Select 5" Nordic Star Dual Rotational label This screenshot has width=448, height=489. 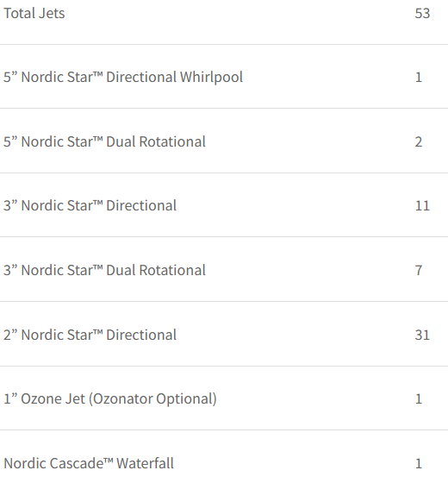(x=104, y=142)
